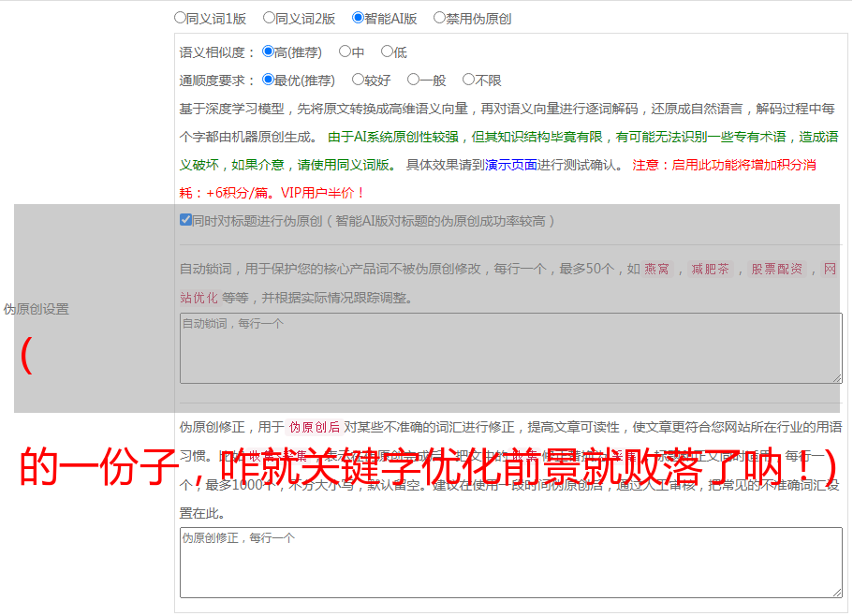The image size is (853, 616).
Task: Click into the 自动锁词 text area
Action: [510, 348]
